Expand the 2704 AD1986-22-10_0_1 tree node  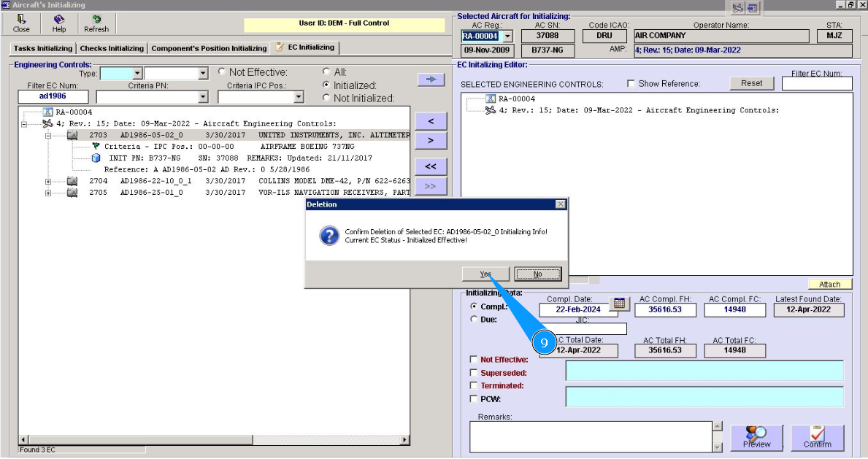point(48,182)
